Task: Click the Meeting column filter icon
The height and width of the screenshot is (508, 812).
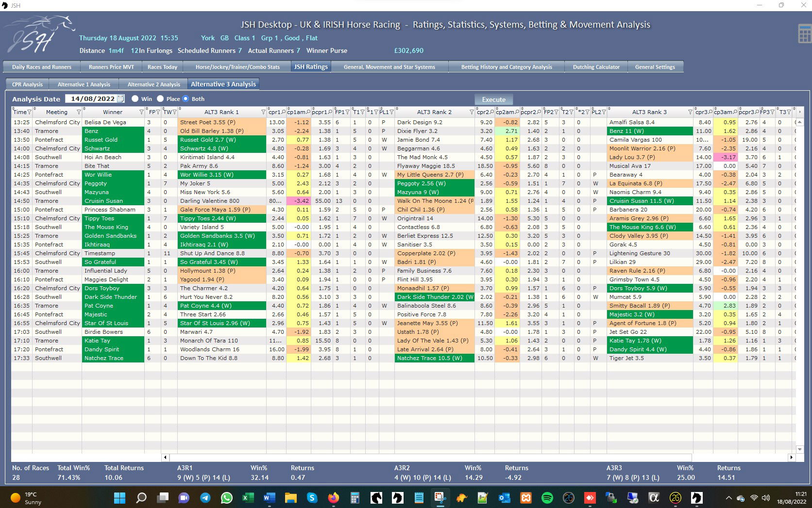Action: pos(79,112)
